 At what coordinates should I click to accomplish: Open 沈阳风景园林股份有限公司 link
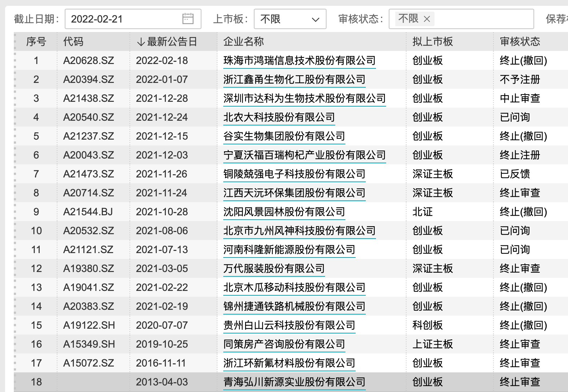click(284, 212)
